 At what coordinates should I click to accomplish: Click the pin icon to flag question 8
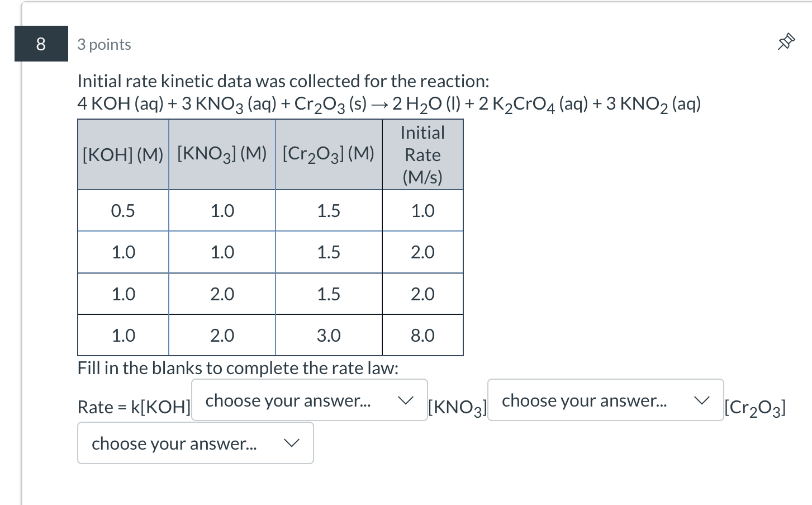(x=786, y=41)
